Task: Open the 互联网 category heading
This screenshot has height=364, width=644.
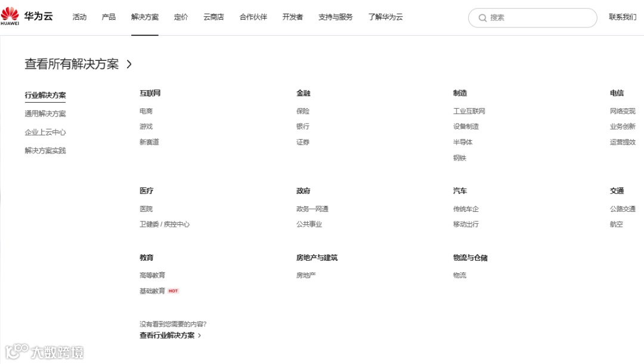Action: pos(150,93)
